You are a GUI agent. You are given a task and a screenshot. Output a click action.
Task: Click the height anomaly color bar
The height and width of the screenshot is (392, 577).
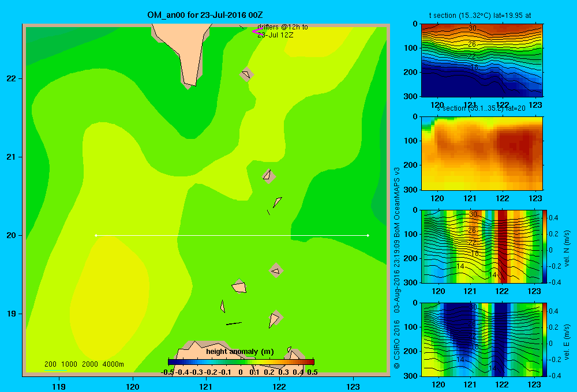pyautogui.click(x=241, y=362)
